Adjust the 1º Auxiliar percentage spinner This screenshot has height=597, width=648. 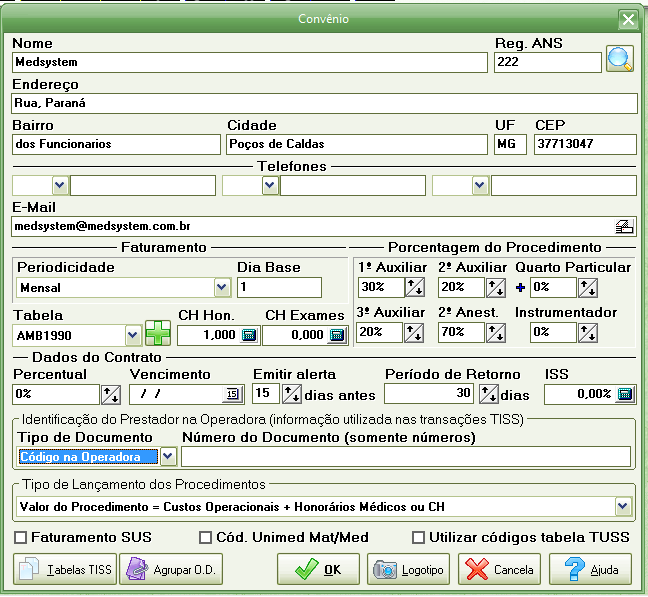click(x=412, y=288)
